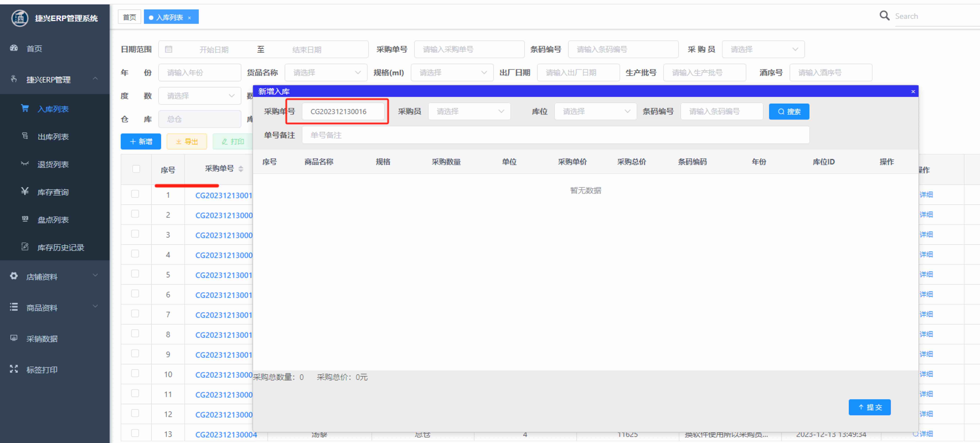The image size is (980, 443).
Task: Click the 店铺资料 gear icon
Action: 14,276
